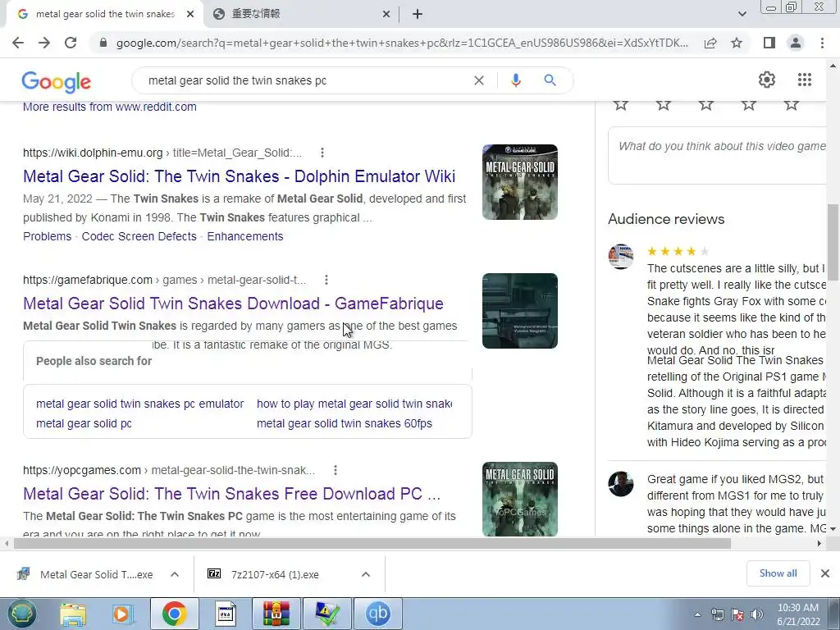Share this page via address bar icon
Screen dimensions: 840x630
[x=710, y=43]
